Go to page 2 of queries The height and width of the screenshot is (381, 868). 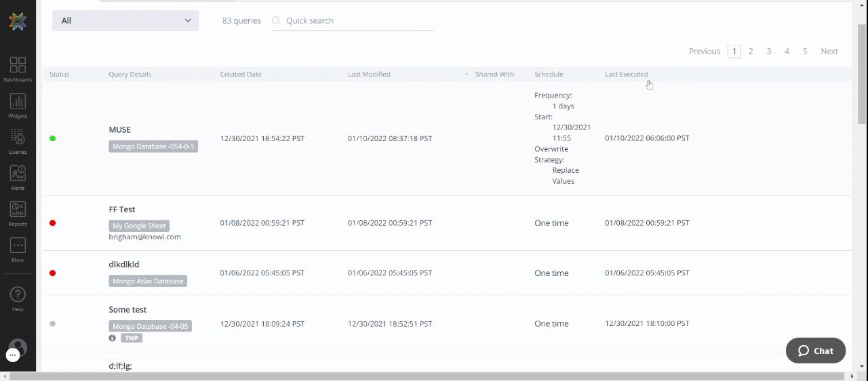point(751,52)
